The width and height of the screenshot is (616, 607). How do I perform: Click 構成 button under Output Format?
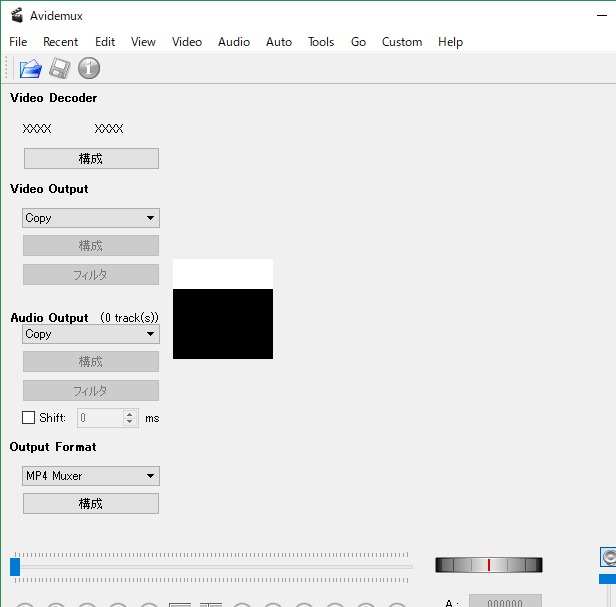click(x=91, y=504)
